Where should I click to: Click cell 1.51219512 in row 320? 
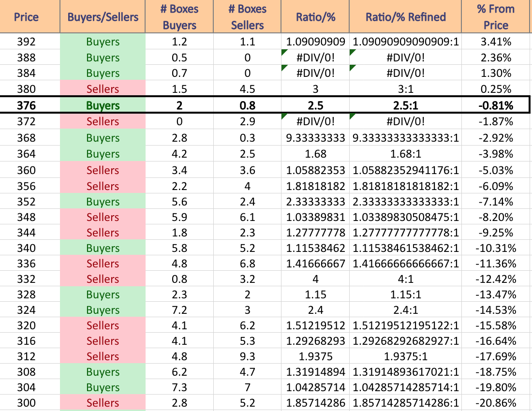(x=315, y=325)
